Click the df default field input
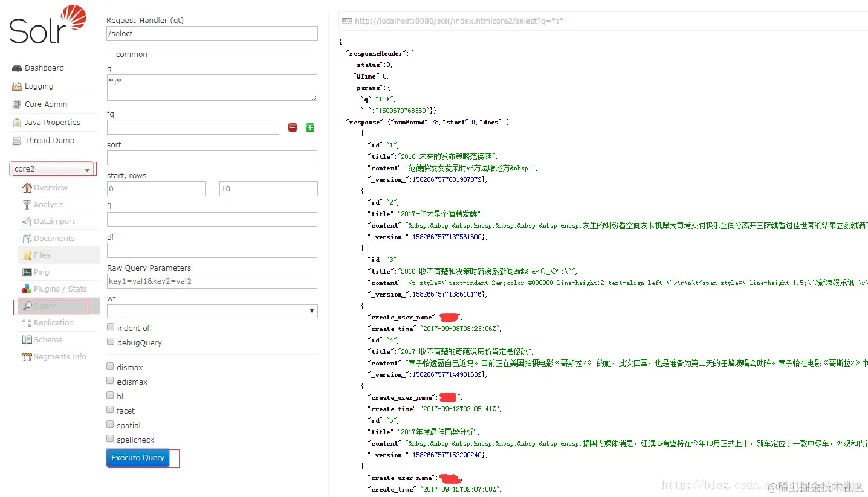The image size is (868, 497). coord(212,250)
